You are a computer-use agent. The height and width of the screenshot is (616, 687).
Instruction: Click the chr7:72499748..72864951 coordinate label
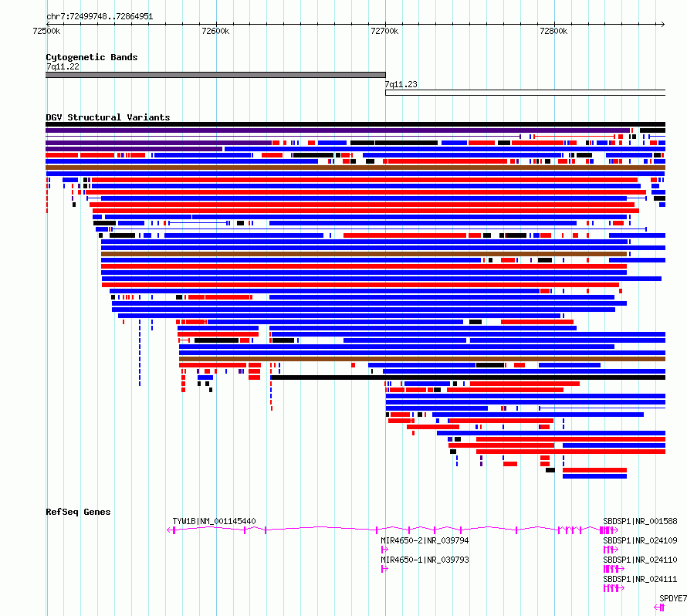[x=100, y=16]
